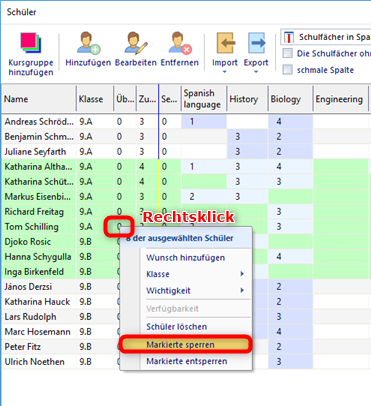Select student Hanna Schygulla

[38, 257]
